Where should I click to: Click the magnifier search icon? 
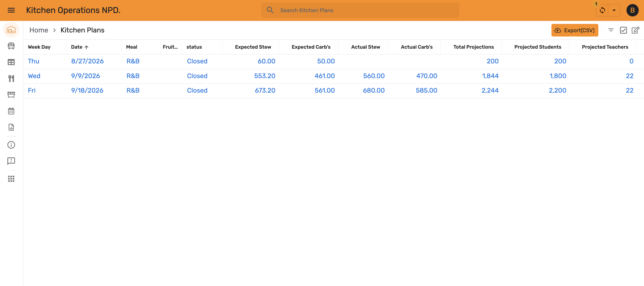click(270, 10)
